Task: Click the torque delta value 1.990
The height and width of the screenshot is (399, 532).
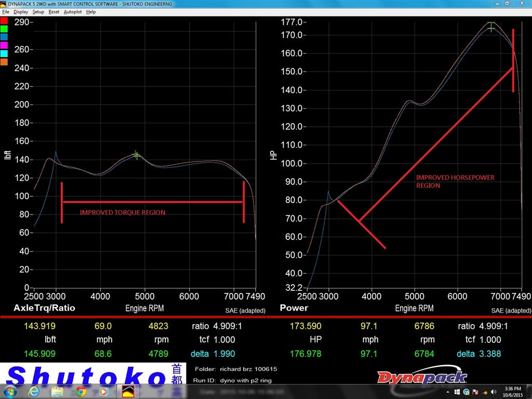Action: point(224,354)
